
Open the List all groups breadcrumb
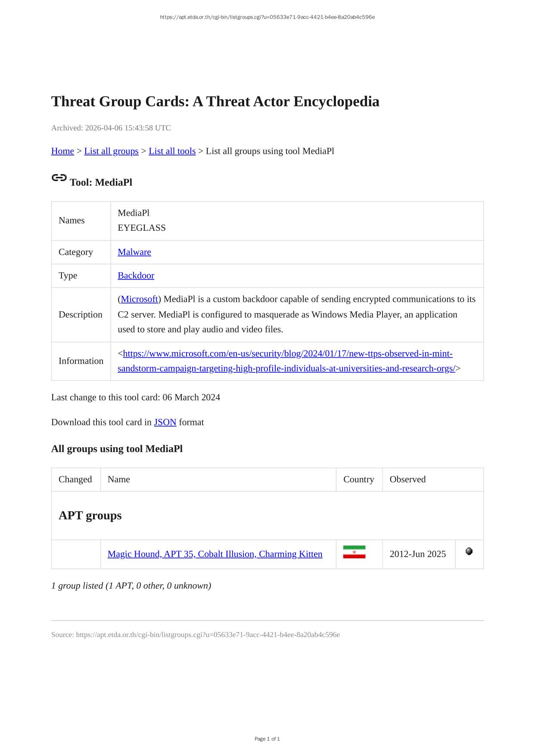pos(111,151)
